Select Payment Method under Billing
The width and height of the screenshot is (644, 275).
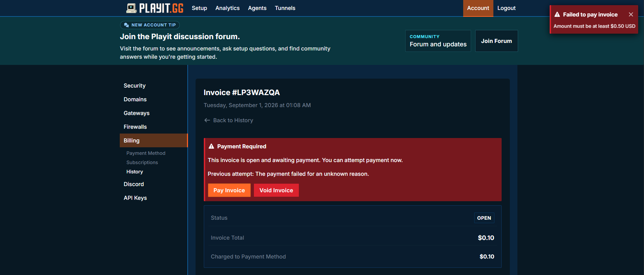click(146, 153)
